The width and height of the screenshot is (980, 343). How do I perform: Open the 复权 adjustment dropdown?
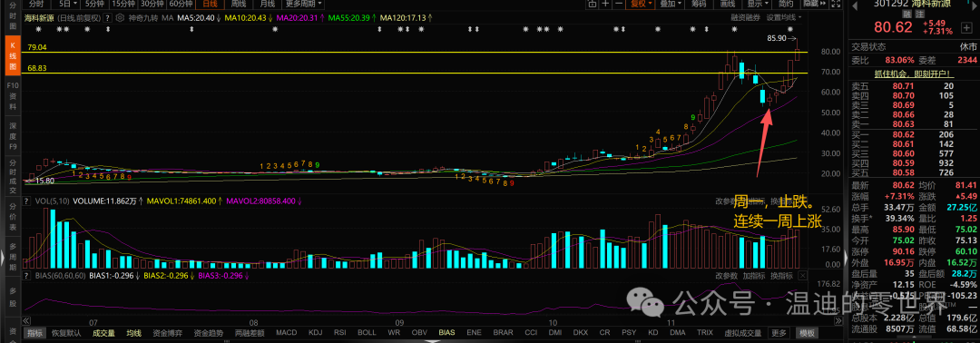(x=642, y=4)
